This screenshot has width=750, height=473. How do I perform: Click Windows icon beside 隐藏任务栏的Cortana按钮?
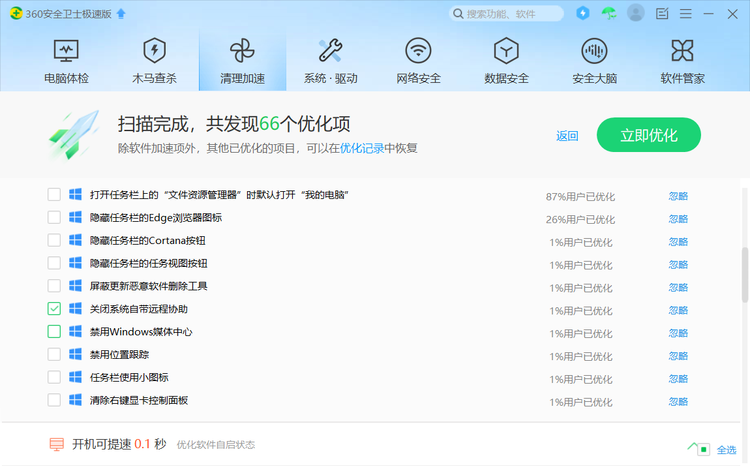(x=75, y=240)
